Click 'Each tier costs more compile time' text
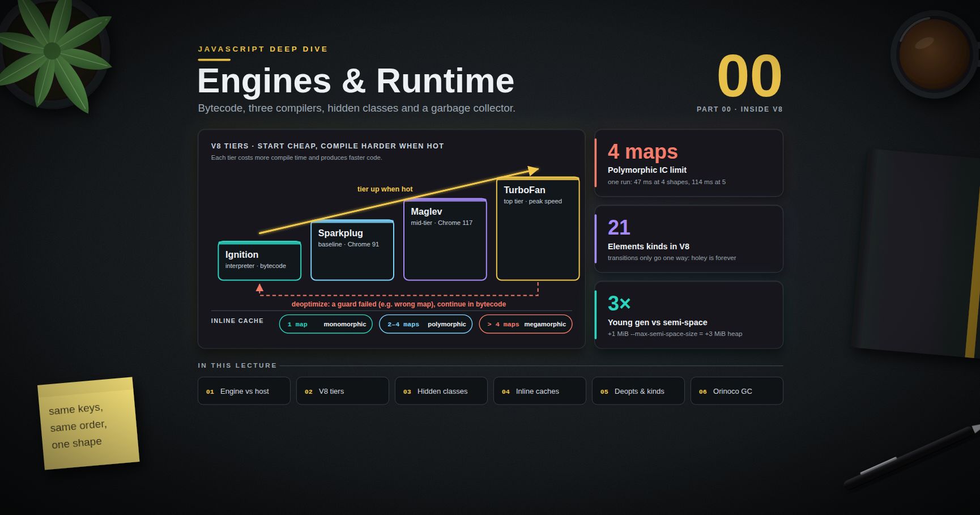 tap(296, 158)
